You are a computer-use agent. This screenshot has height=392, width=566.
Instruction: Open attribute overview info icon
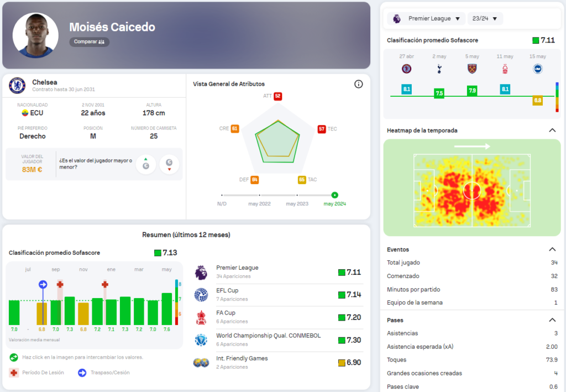pyautogui.click(x=358, y=84)
